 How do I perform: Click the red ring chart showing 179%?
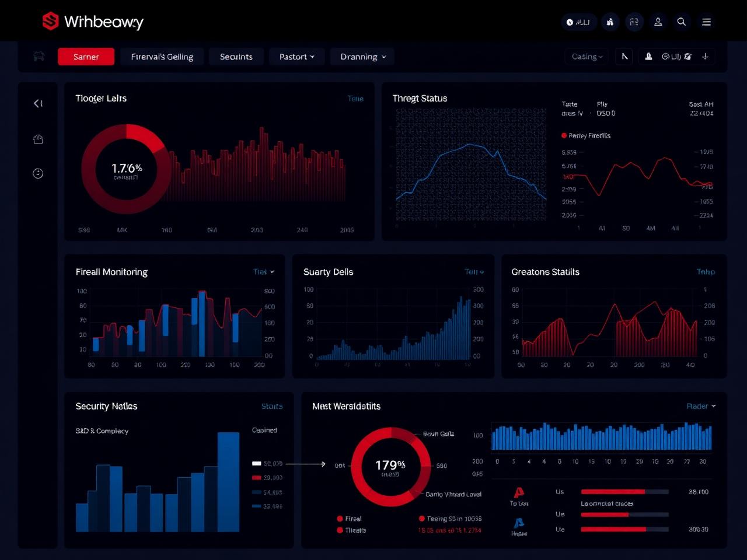click(390, 467)
